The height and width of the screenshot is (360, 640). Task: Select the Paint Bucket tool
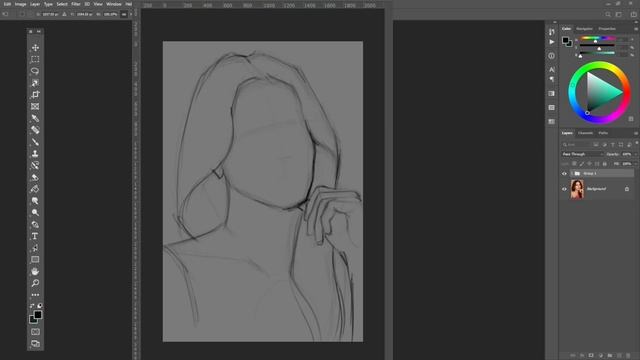[x=35, y=189]
